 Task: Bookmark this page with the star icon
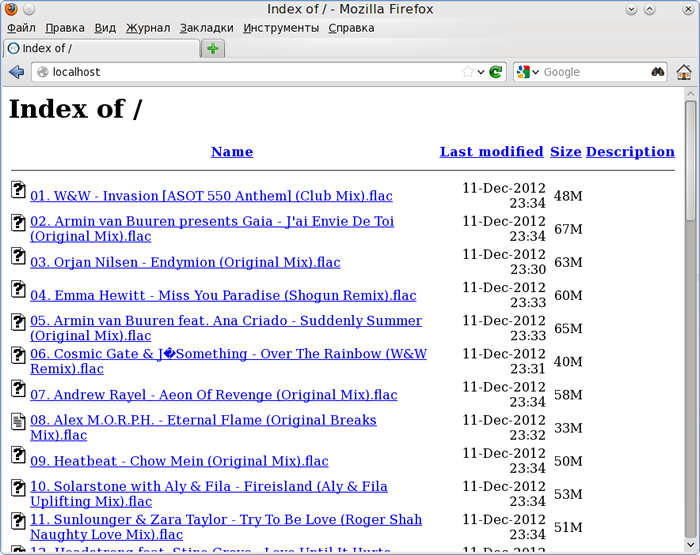467,72
